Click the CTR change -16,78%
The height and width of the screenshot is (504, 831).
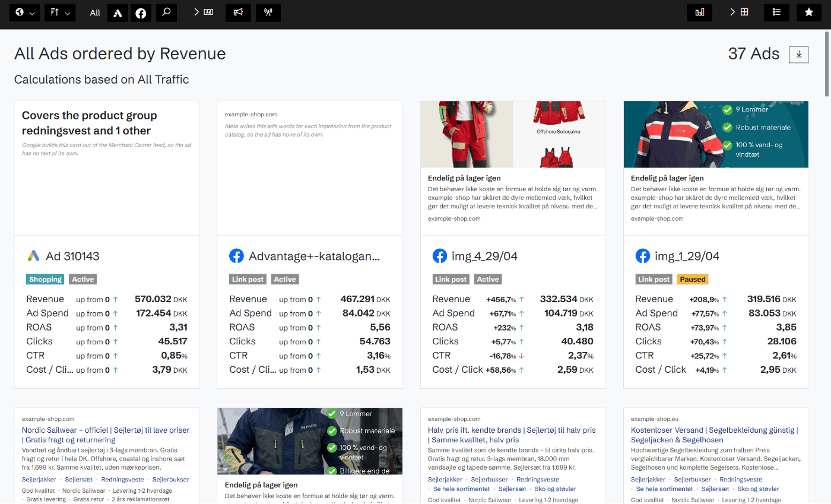click(503, 356)
